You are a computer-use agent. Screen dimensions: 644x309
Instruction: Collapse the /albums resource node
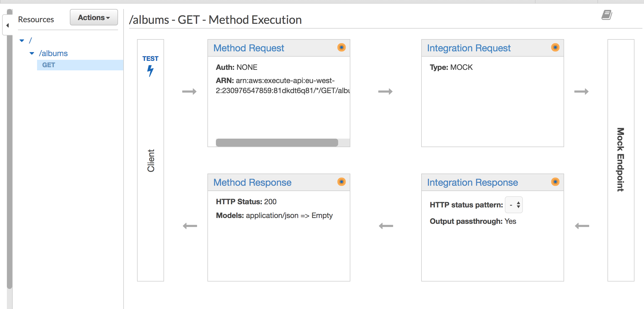coord(32,53)
